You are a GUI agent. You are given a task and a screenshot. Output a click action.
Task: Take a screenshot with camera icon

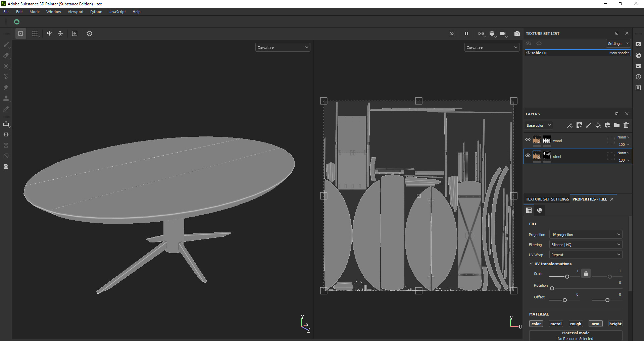tap(517, 34)
